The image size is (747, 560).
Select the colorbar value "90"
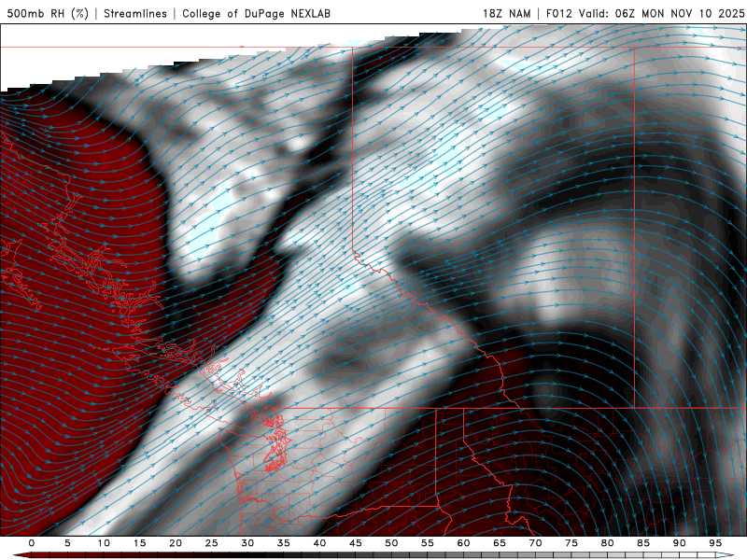point(679,543)
